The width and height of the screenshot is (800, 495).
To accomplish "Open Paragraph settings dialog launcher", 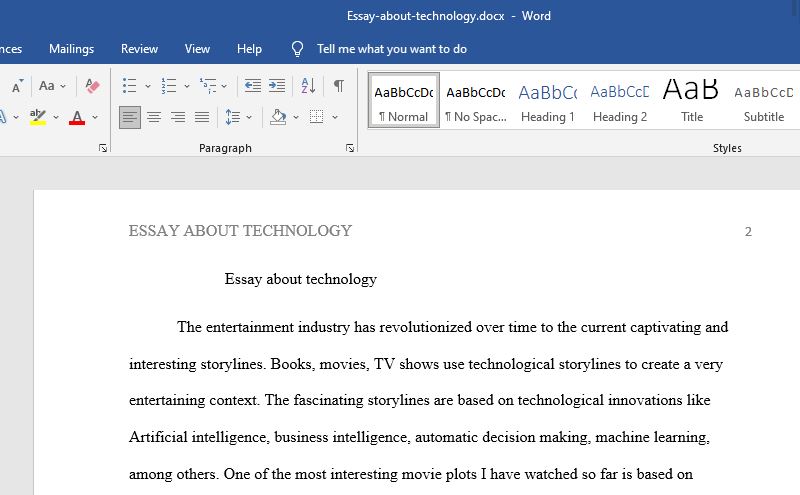I will 349,148.
